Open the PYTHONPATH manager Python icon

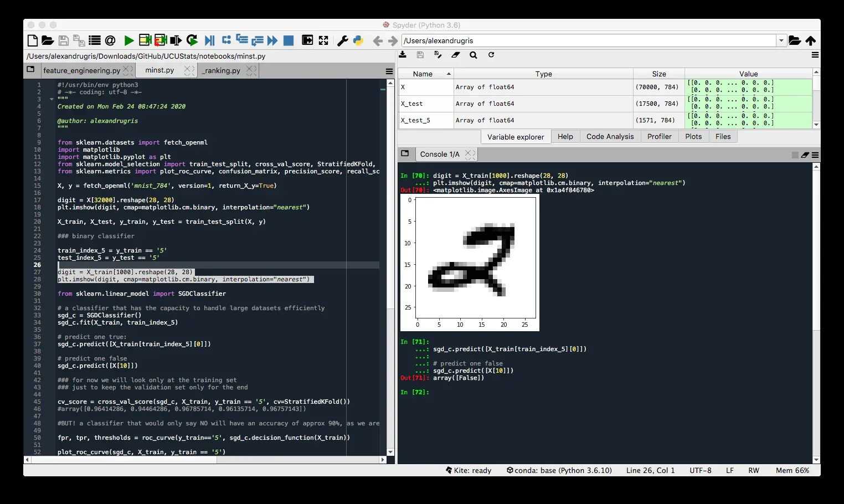(x=358, y=40)
